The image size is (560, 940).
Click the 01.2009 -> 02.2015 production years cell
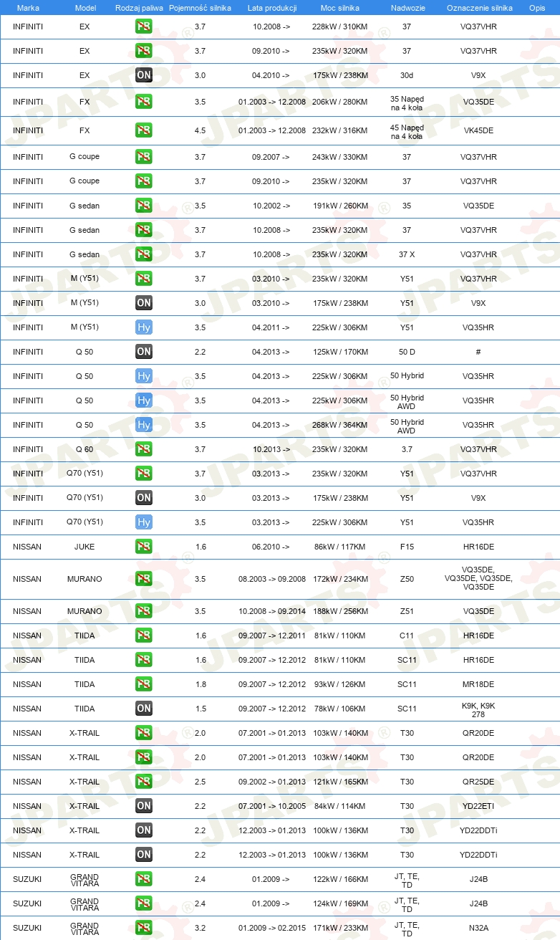click(x=272, y=928)
